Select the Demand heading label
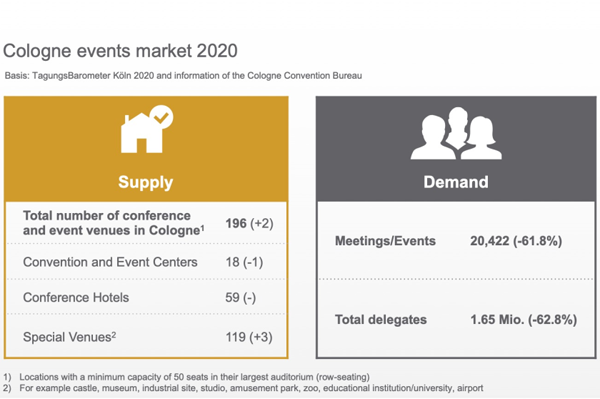This screenshot has width=600, height=399. click(x=456, y=182)
